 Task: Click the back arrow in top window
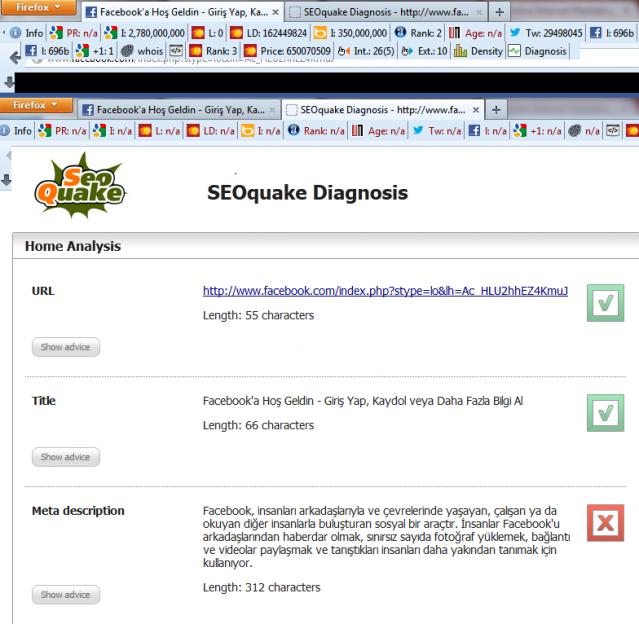[x=15, y=58]
